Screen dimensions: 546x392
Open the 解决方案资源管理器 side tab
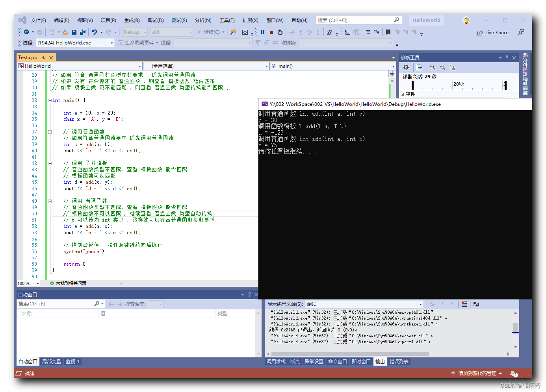tap(525, 74)
